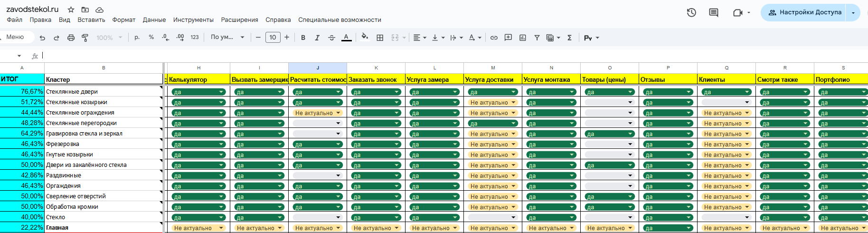Open version history clock icon
Image resolution: width=868 pixels, height=233 pixels.
click(691, 13)
